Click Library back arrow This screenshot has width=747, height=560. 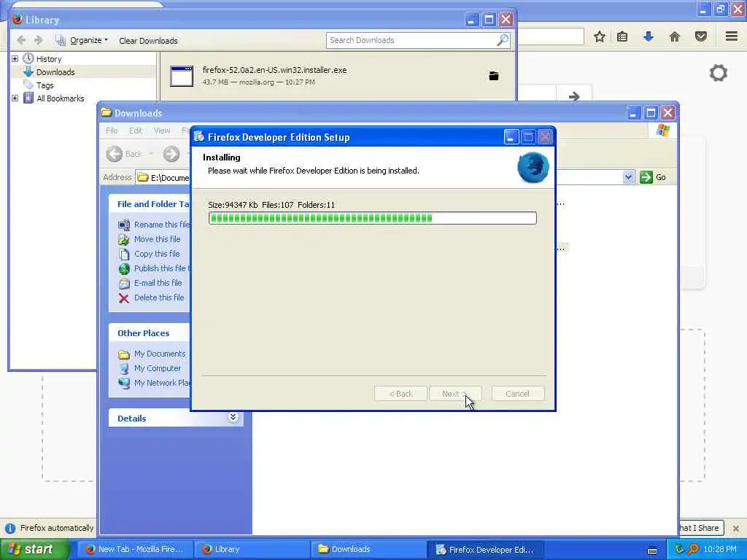tap(21, 41)
